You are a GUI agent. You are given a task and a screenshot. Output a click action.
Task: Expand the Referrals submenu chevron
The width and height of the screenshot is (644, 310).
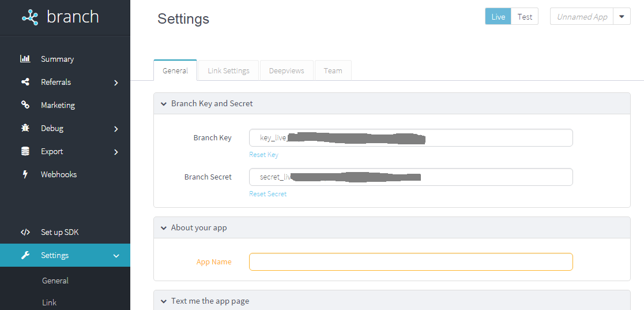point(116,83)
